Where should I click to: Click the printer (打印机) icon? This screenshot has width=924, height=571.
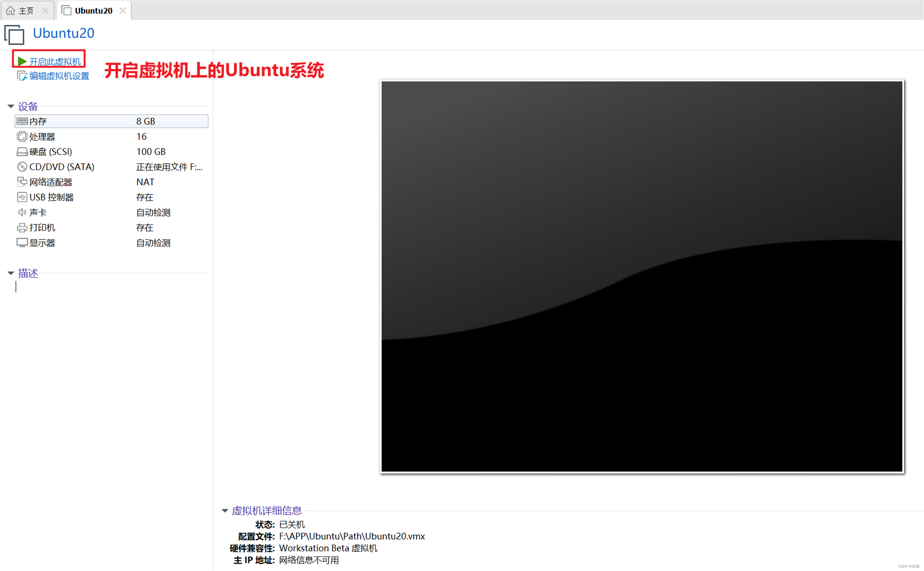click(x=22, y=228)
